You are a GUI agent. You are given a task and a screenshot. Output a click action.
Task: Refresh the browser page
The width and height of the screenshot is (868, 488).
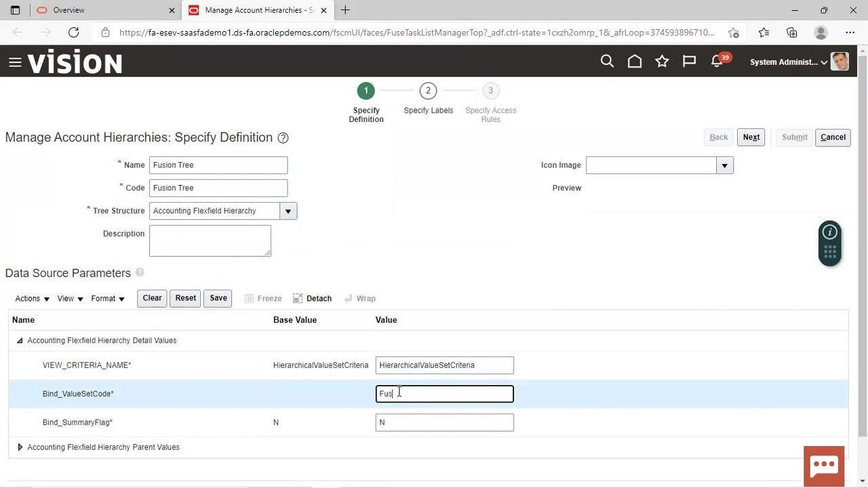(73, 33)
